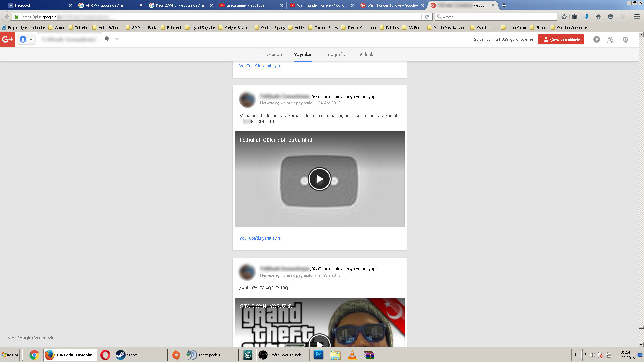
Task: Click the Google+ notifications bell icon
Action: pyautogui.click(x=596, y=39)
